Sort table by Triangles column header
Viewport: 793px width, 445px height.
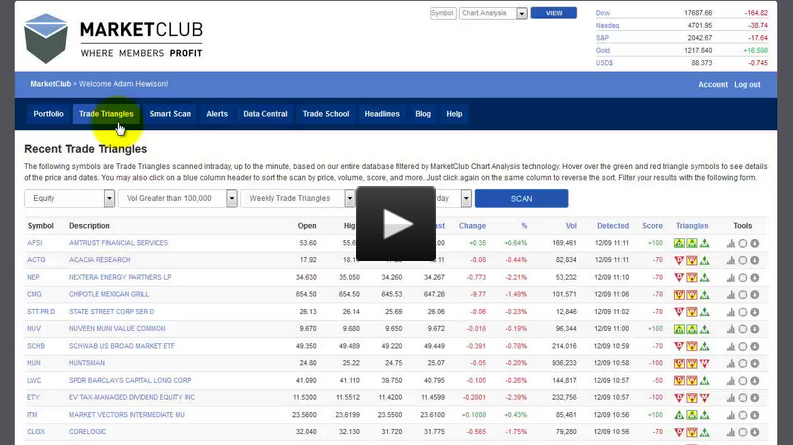(692, 226)
